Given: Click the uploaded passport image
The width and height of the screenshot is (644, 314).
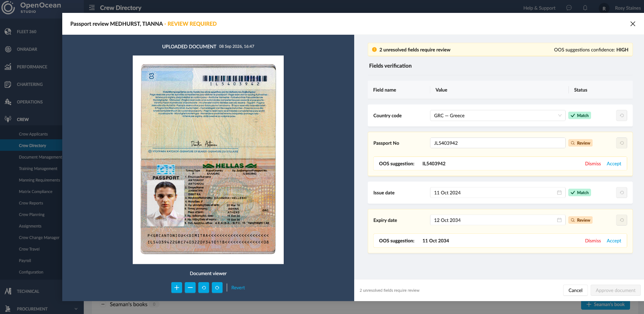Looking at the screenshot, I should (x=208, y=160).
